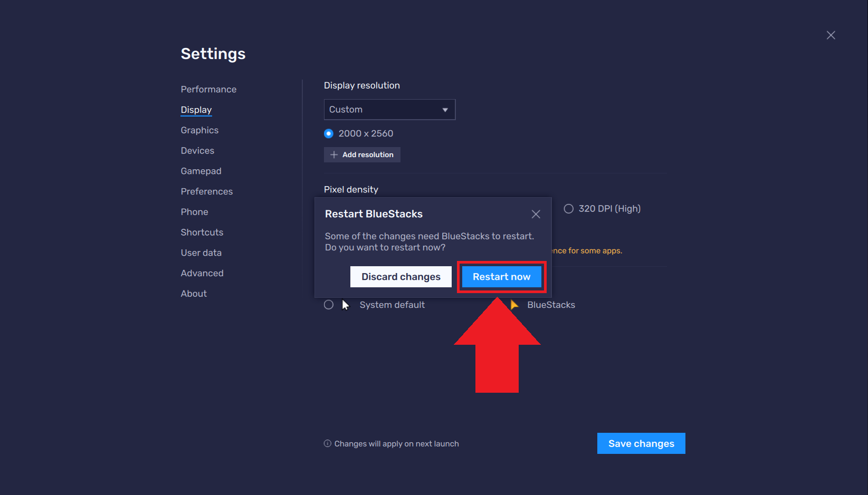
Task: Go to the About section
Action: tap(193, 294)
